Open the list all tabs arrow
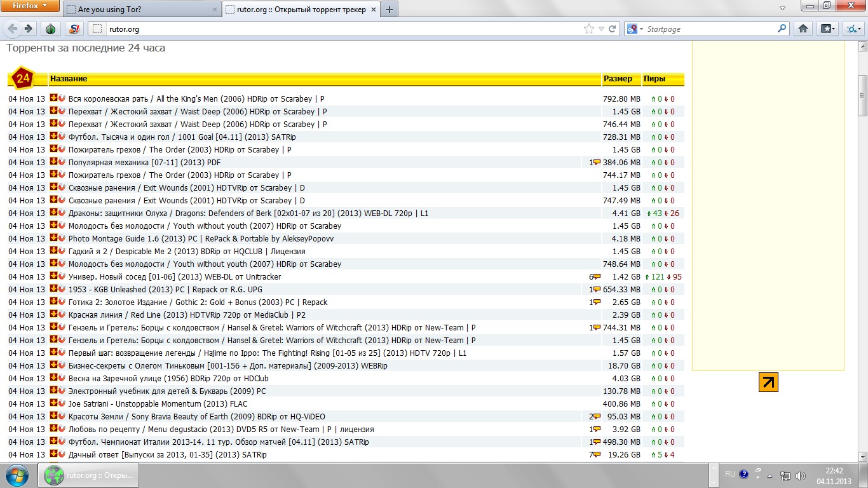Viewport: 868px width, 488px height. (784, 9)
